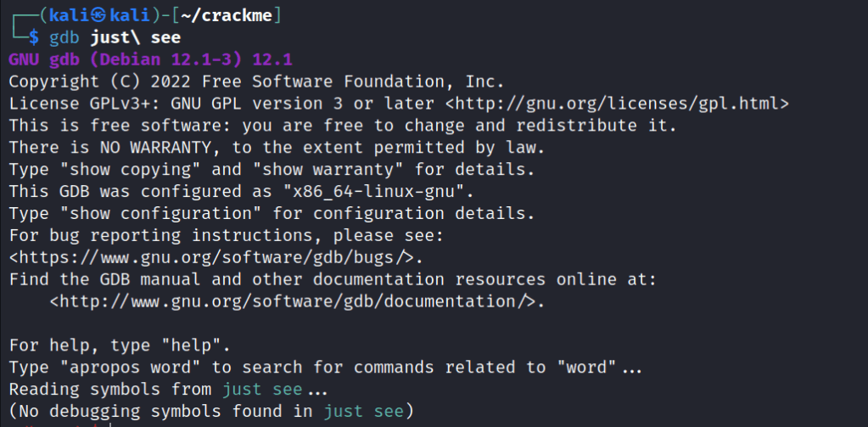
Task: Click the gdb command in prompt line
Action: (64, 38)
